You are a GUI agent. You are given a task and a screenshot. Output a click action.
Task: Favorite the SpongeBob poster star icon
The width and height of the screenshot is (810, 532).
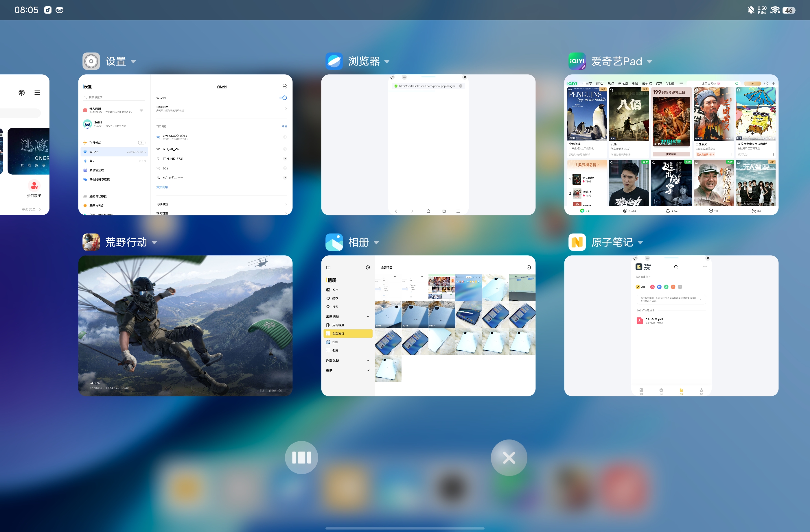tap(739, 90)
